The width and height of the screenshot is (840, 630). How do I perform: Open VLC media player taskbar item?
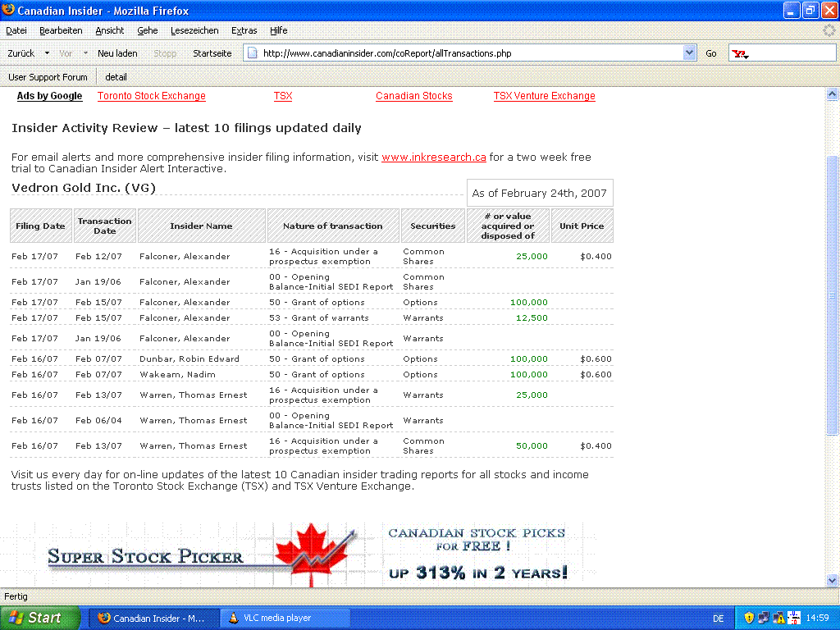287,618
